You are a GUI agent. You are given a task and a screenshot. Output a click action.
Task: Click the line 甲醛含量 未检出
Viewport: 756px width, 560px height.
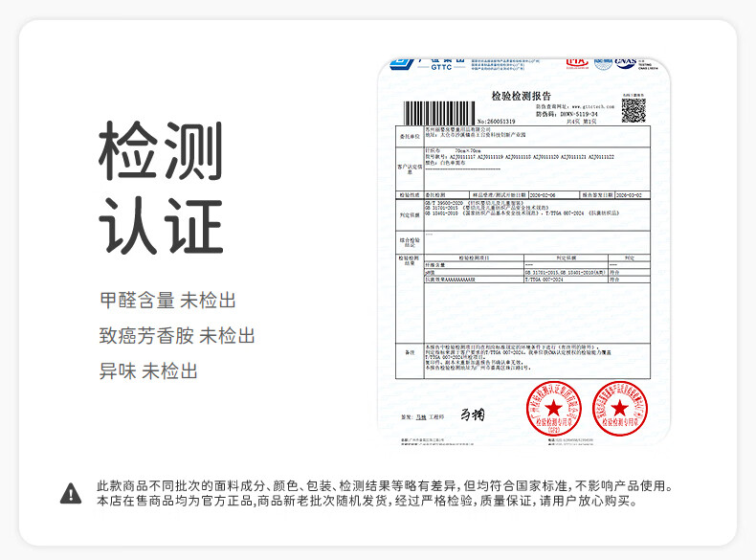pos(167,300)
